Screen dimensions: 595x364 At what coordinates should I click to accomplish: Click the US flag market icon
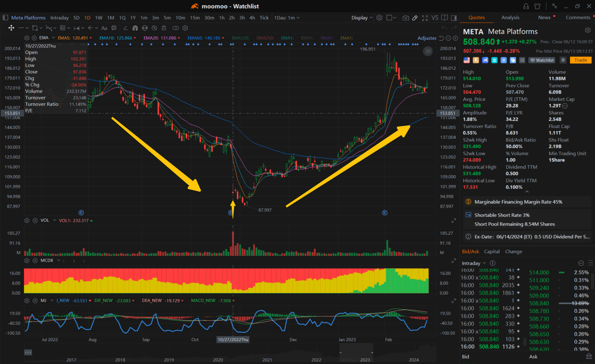[x=467, y=60]
